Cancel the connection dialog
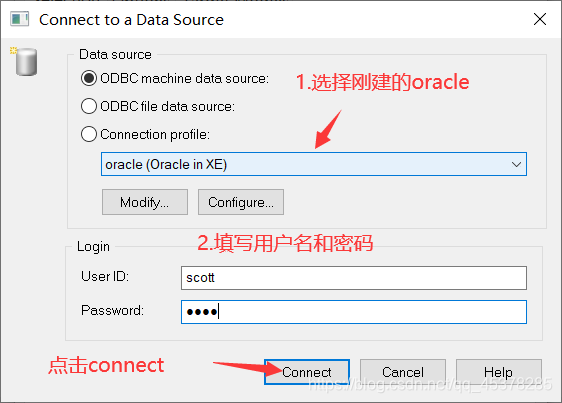The height and width of the screenshot is (403, 562). (x=403, y=372)
